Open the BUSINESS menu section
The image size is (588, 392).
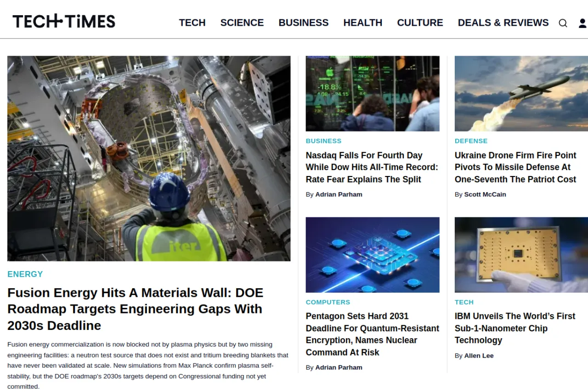304,23
